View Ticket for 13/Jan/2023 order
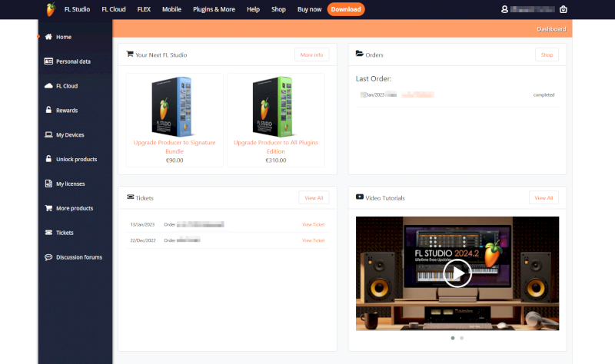Screen dimensions: 615x364 314,224
